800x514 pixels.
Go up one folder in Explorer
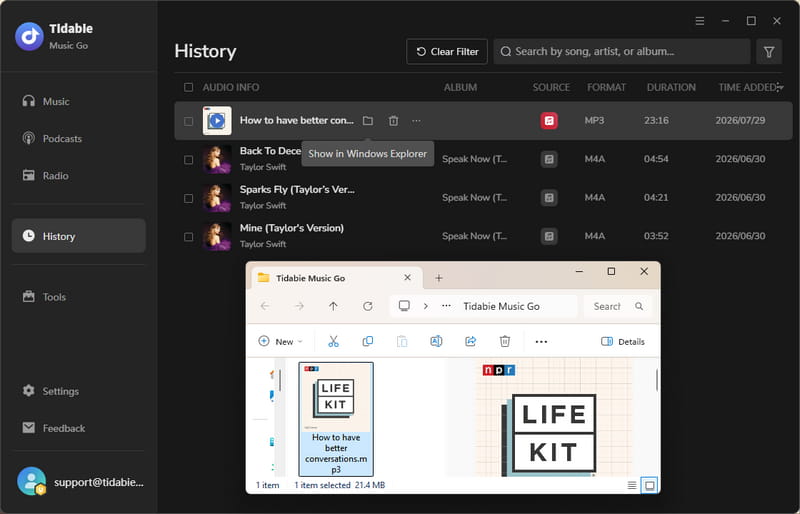(x=333, y=306)
